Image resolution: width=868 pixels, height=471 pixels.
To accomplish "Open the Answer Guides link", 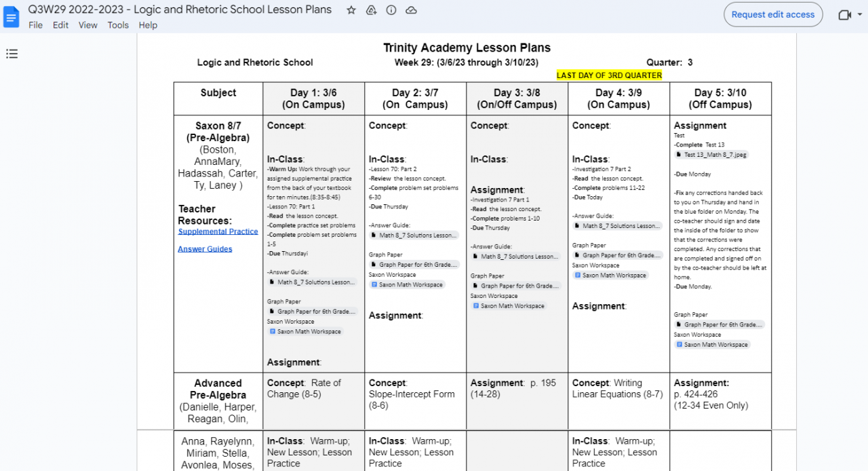I will [x=205, y=248].
